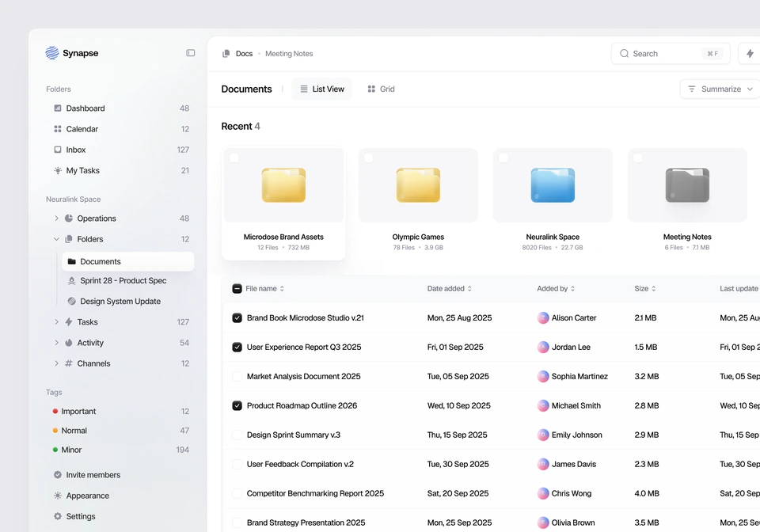
Task: Switch to List View tab
Action: click(322, 89)
